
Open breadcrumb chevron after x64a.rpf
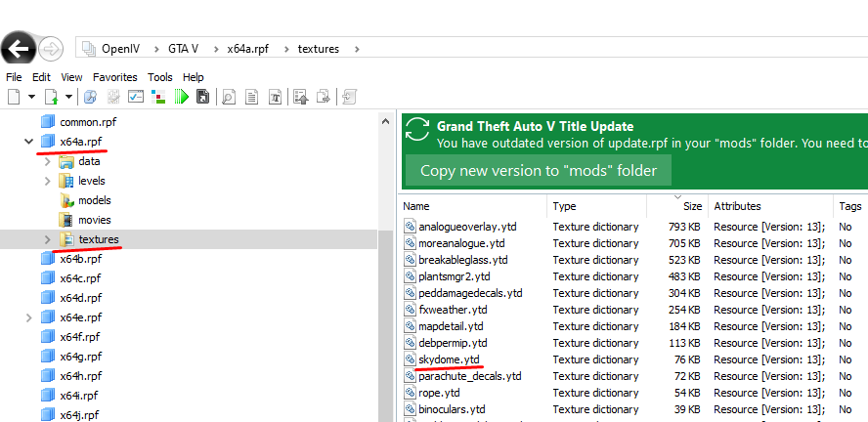tap(286, 49)
